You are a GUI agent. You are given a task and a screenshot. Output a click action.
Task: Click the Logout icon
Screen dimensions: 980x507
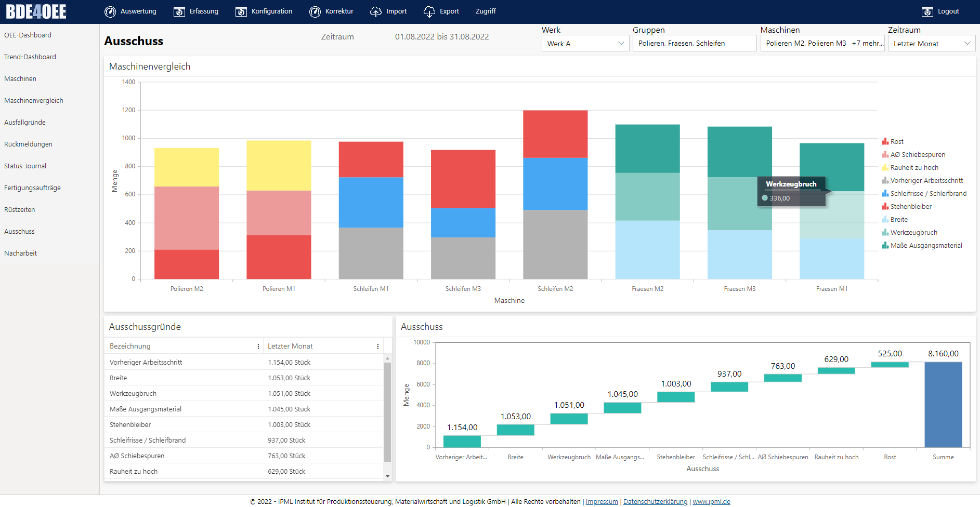click(927, 11)
